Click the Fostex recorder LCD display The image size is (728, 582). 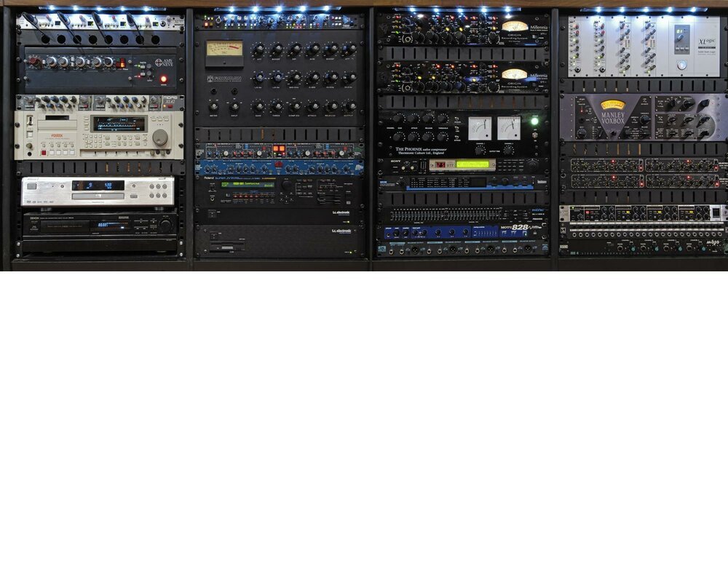(x=119, y=124)
